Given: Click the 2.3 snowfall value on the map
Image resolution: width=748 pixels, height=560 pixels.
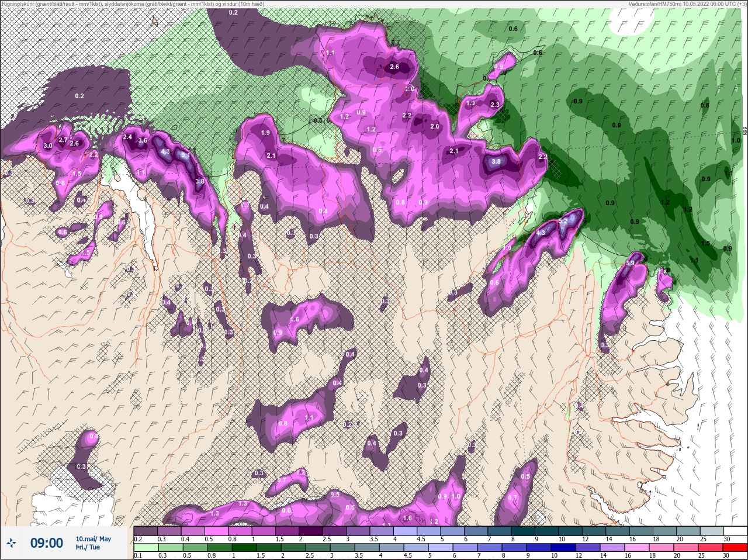Looking at the screenshot, I should click(495, 105).
